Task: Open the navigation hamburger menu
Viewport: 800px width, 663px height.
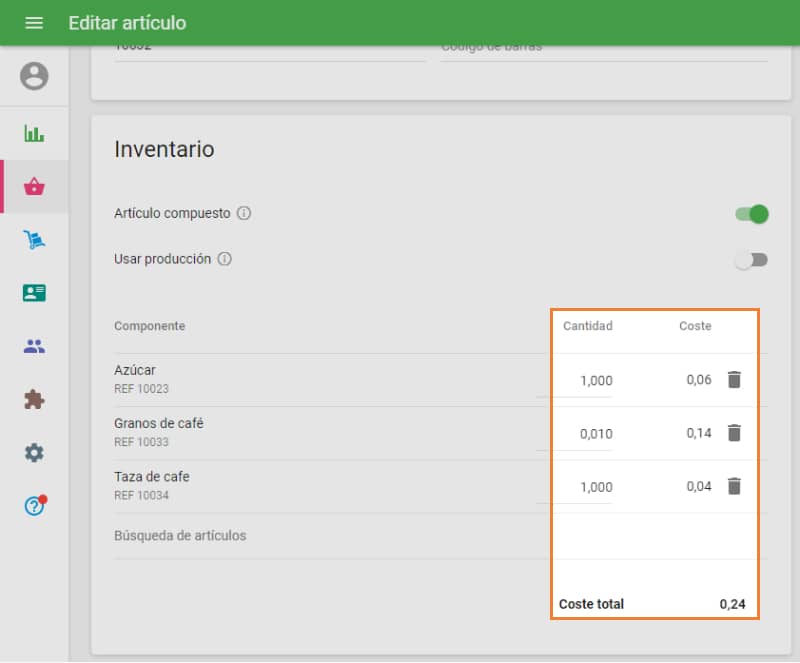Action: click(x=34, y=22)
